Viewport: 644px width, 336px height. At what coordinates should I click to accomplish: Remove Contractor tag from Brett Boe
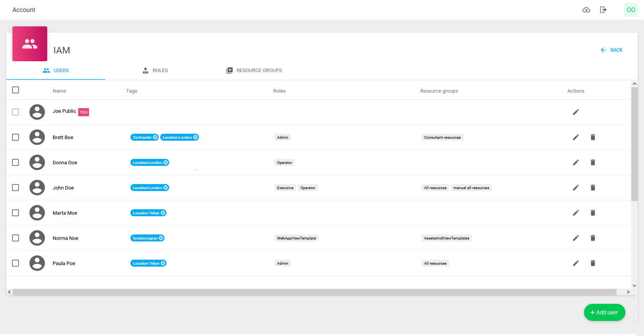pos(155,137)
